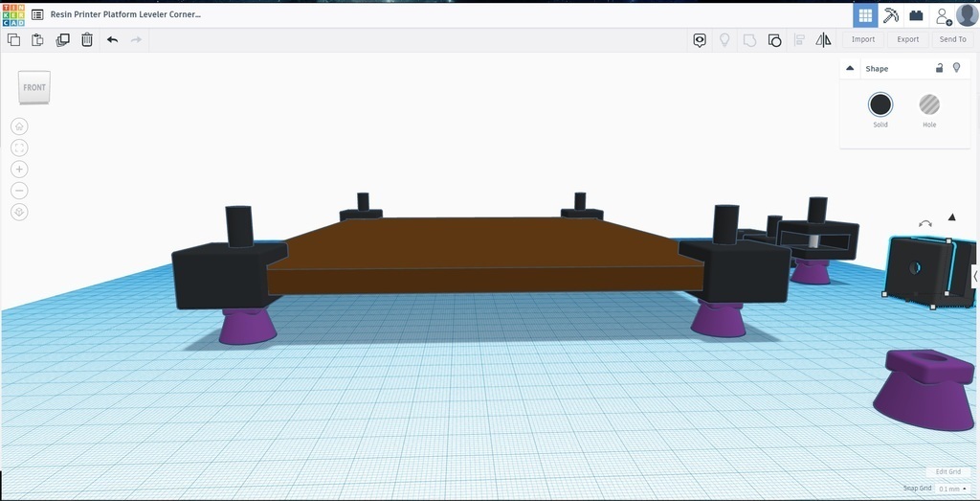Select the Solid color swatch
The height and width of the screenshot is (501, 980).
[x=880, y=104]
